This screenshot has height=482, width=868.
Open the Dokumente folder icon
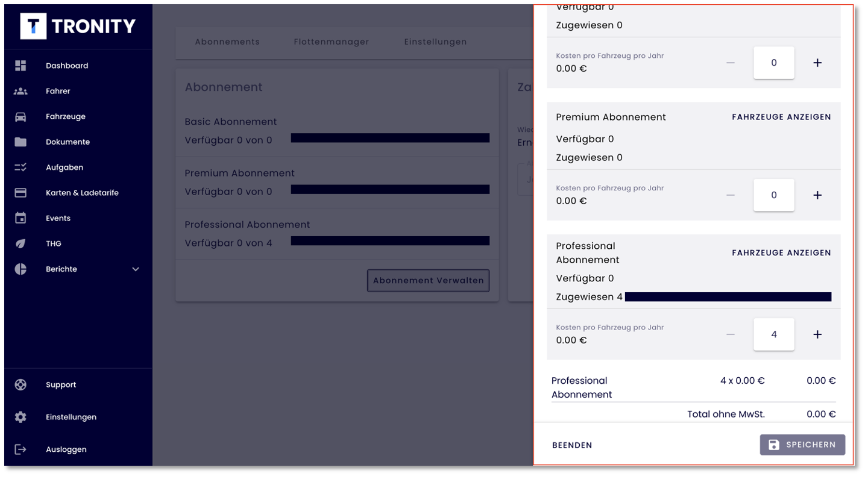(20, 142)
